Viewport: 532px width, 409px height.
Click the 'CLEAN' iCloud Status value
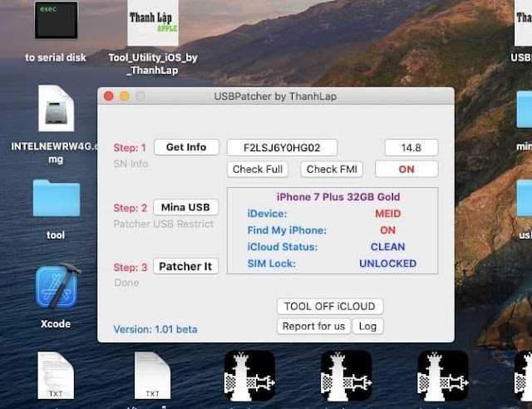click(x=388, y=247)
